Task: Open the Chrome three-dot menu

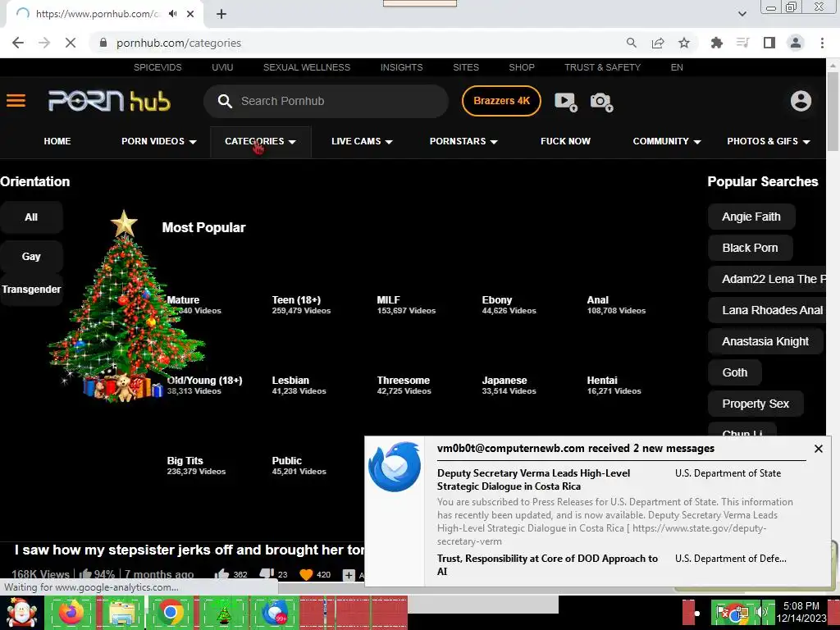Action: (822, 43)
